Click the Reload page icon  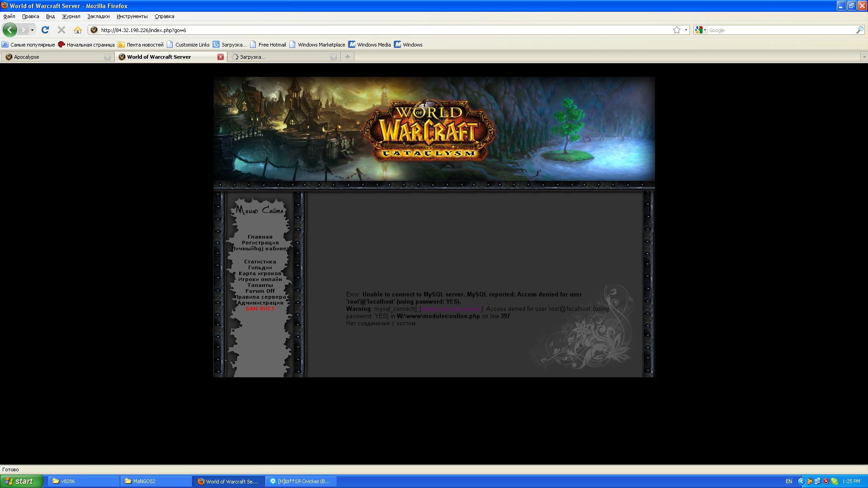pyautogui.click(x=45, y=30)
